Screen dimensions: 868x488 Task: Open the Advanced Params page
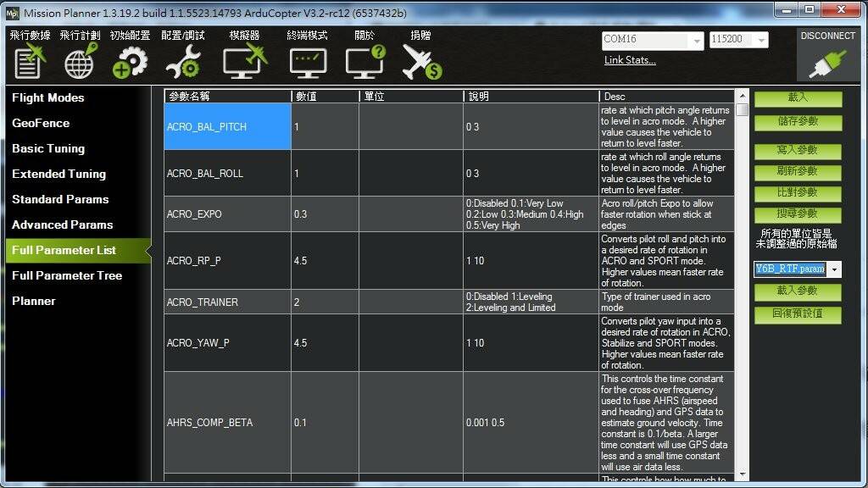(62, 225)
